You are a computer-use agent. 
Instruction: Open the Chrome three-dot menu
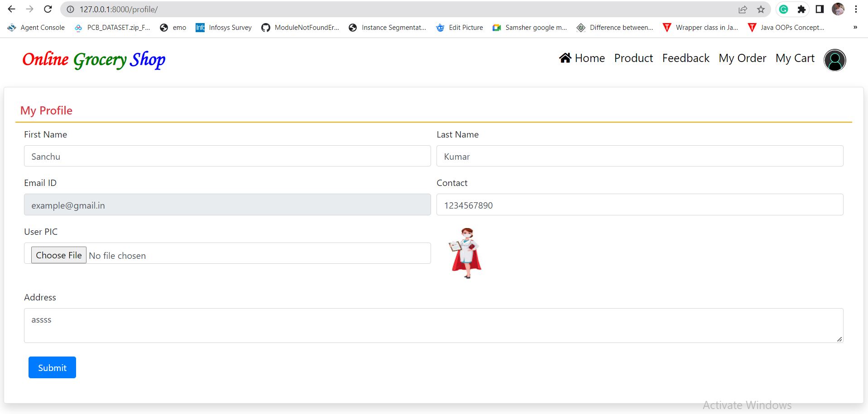(856, 9)
